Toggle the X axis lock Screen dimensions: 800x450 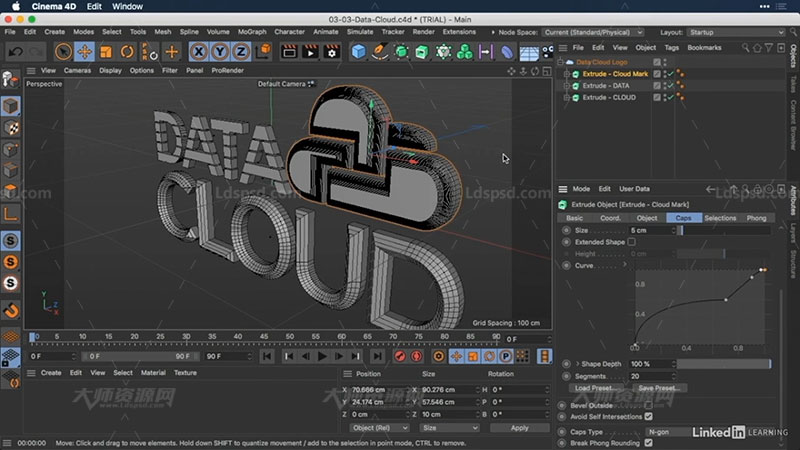tap(198, 52)
